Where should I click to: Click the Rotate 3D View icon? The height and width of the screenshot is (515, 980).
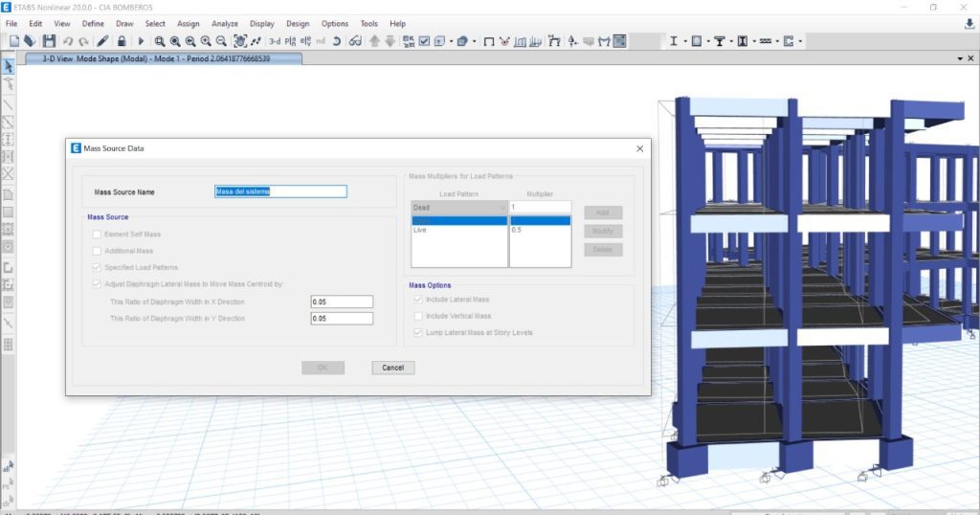click(336, 41)
